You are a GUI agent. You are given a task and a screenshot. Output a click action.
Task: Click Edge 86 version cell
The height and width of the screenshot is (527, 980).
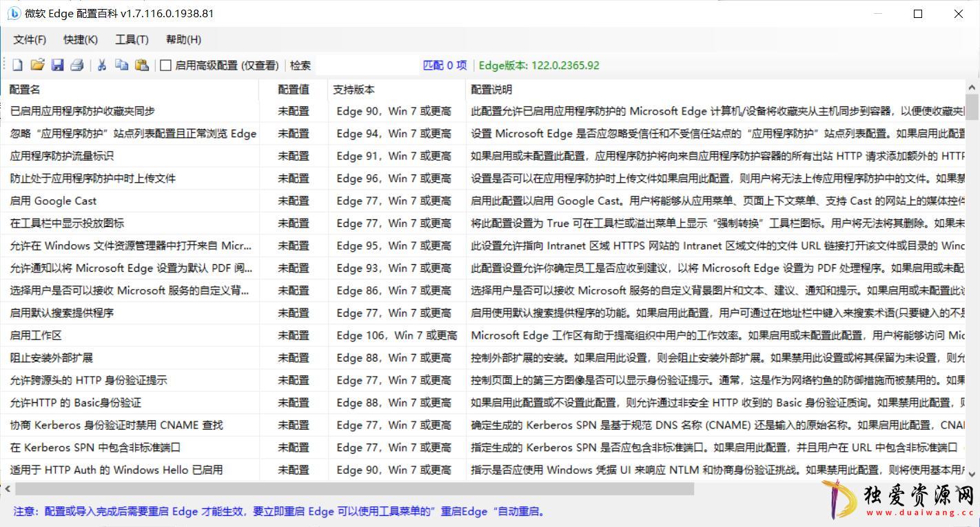click(x=394, y=290)
